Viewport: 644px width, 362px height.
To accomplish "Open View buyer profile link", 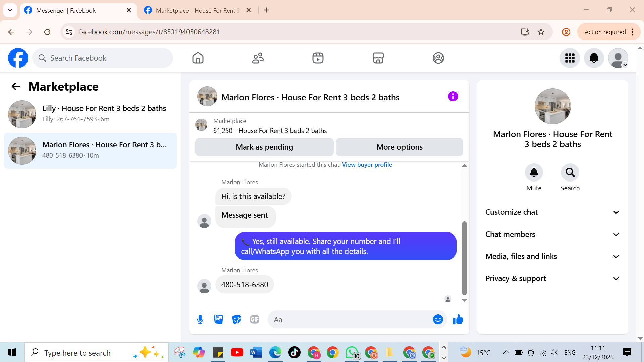I will [x=367, y=165].
